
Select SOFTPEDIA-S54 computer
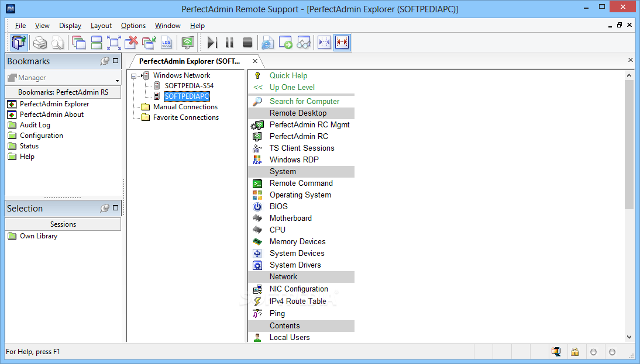tap(189, 86)
